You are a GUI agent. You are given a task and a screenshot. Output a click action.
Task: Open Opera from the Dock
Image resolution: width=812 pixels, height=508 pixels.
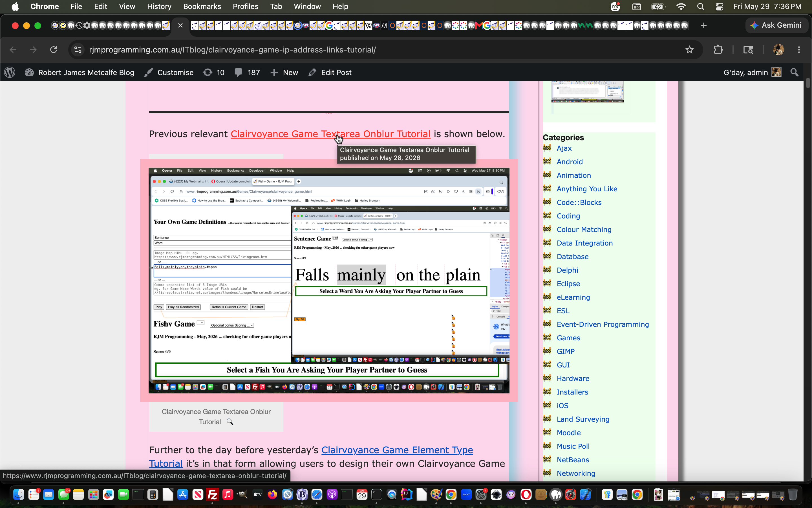(526, 494)
